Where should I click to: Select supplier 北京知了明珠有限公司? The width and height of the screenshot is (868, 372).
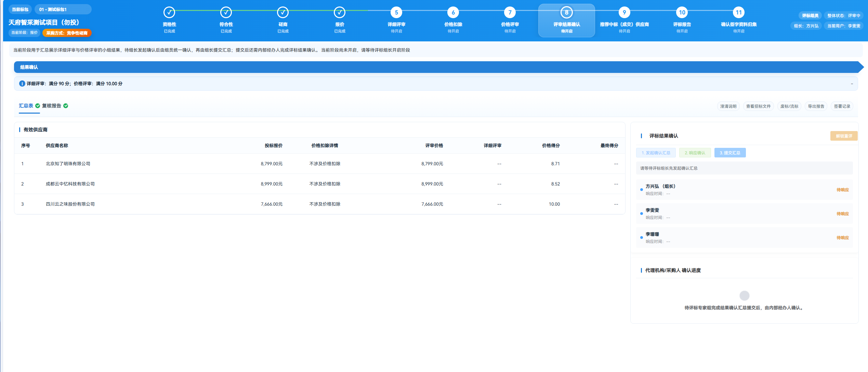68,164
